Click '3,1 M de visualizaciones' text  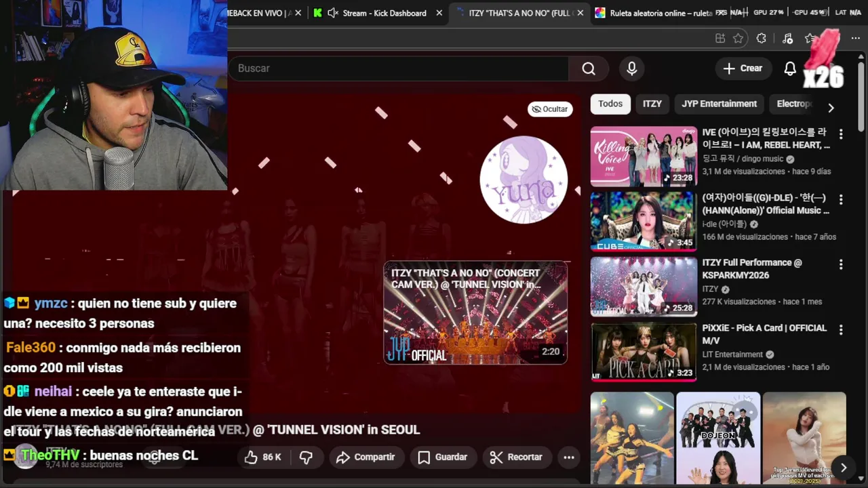(743, 171)
